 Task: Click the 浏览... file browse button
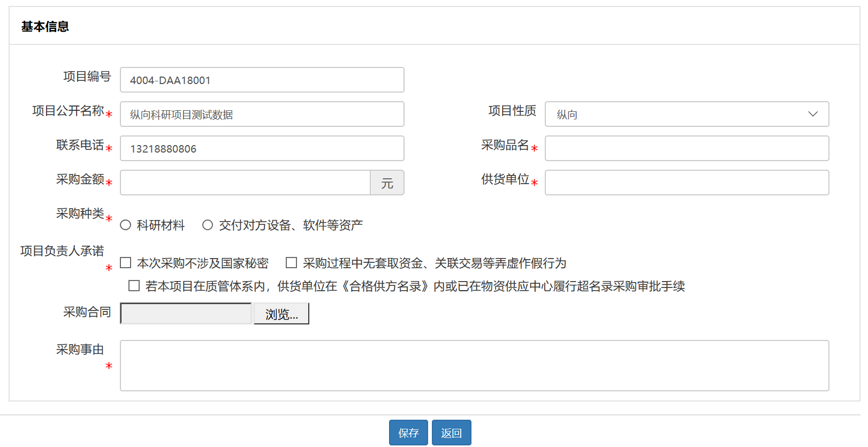(281, 314)
